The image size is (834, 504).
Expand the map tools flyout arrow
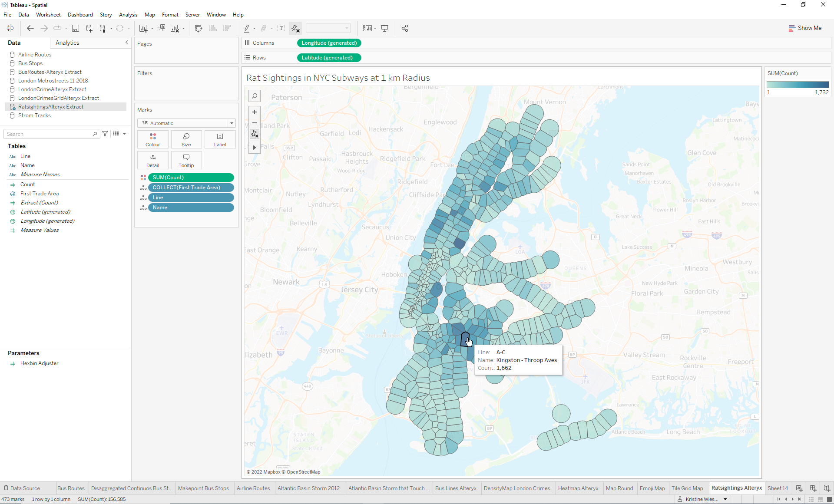(x=255, y=148)
